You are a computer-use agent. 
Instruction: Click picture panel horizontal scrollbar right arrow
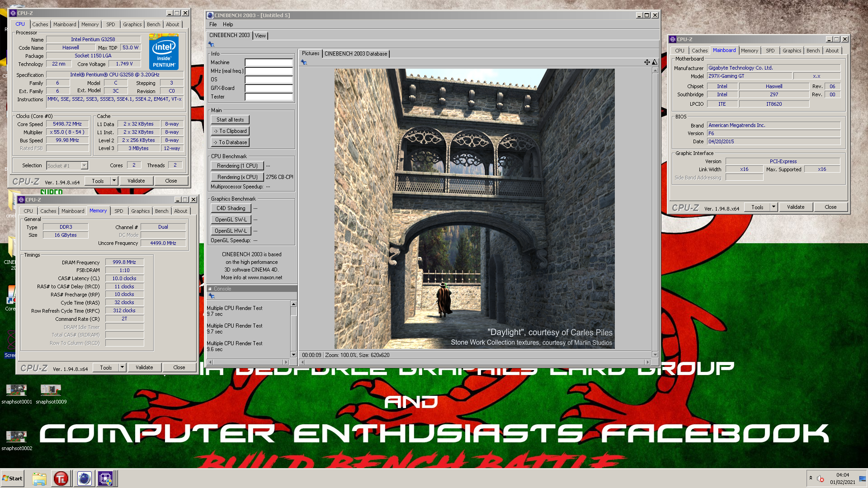coord(647,362)
